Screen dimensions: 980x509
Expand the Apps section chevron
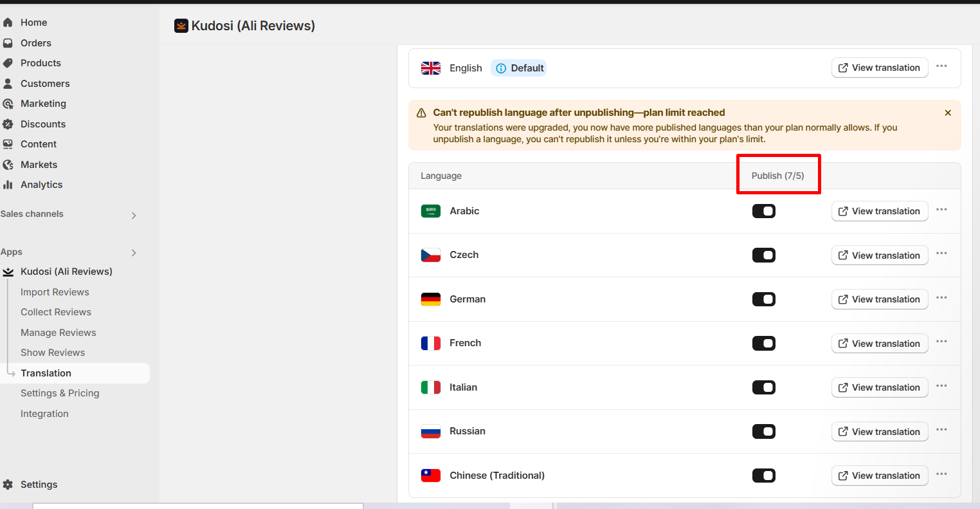(134, 253)
